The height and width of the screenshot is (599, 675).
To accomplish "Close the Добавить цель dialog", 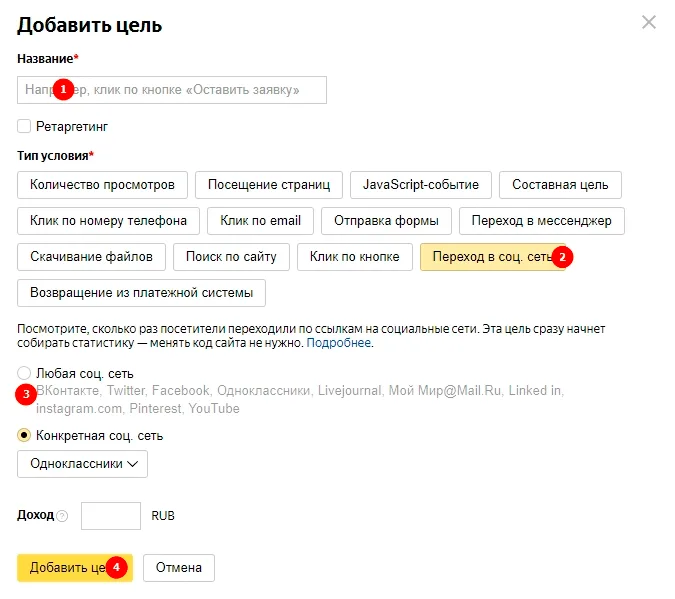I will pos(649,22).
